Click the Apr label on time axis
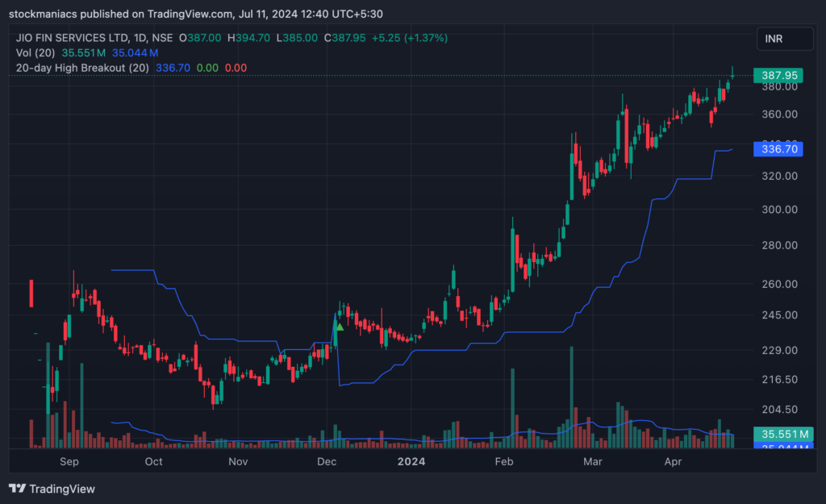 [x=673, y=461]
